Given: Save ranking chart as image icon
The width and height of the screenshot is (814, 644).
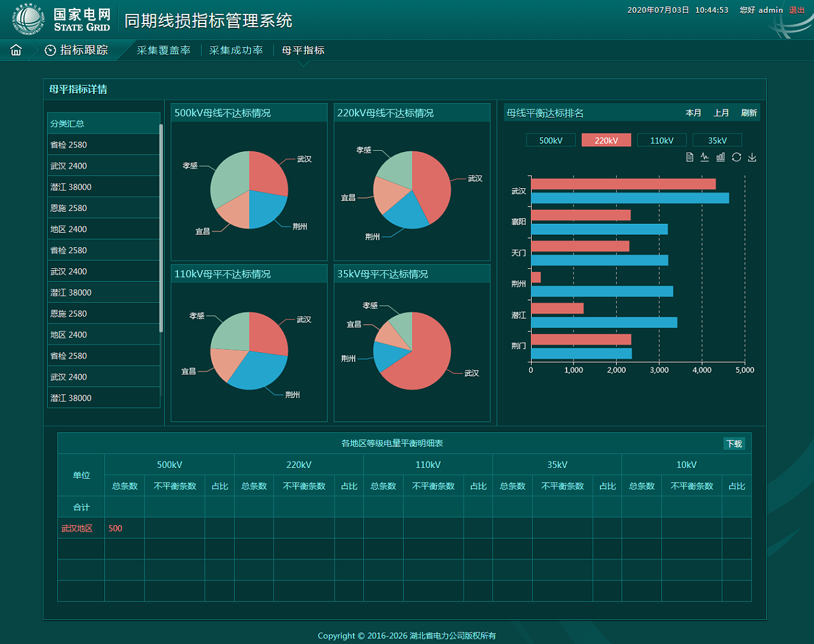Looking at the screenshot, I should [x=752, y=157].
